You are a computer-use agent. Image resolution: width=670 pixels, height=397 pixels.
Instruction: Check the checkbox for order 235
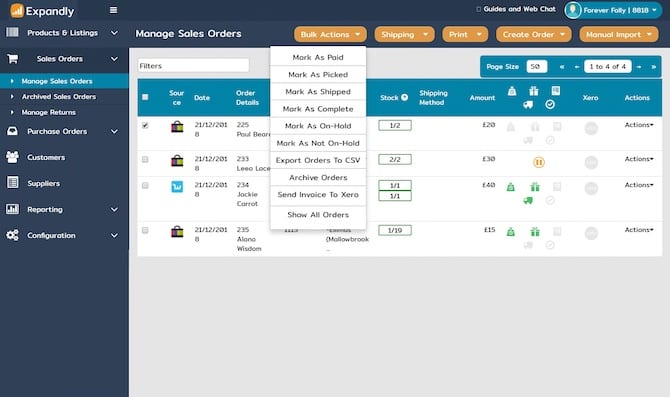(x=145, y=230)
